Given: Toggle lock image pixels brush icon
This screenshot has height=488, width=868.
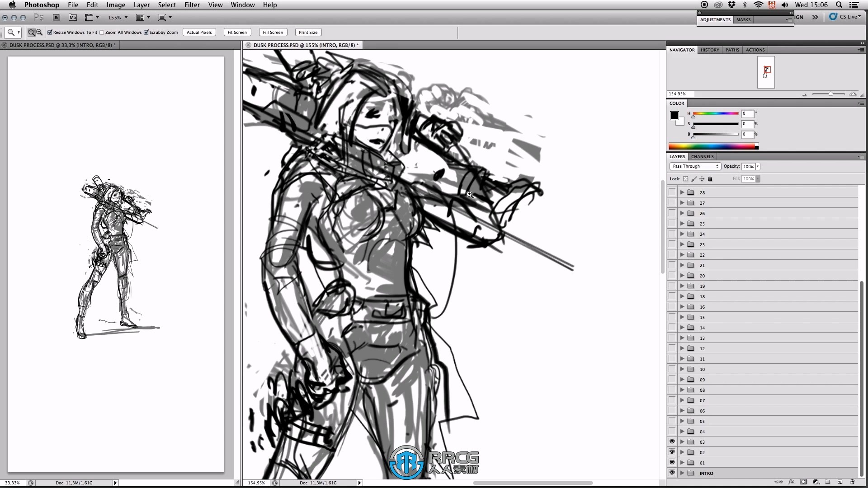Looking at the screenshot, I should pyautogui.click(x=693, y=179).
